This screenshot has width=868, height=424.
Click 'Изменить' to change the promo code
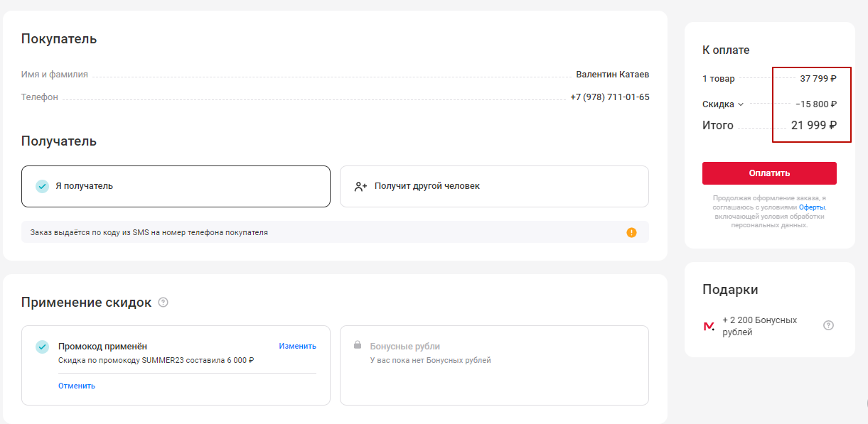coord(297,347)
